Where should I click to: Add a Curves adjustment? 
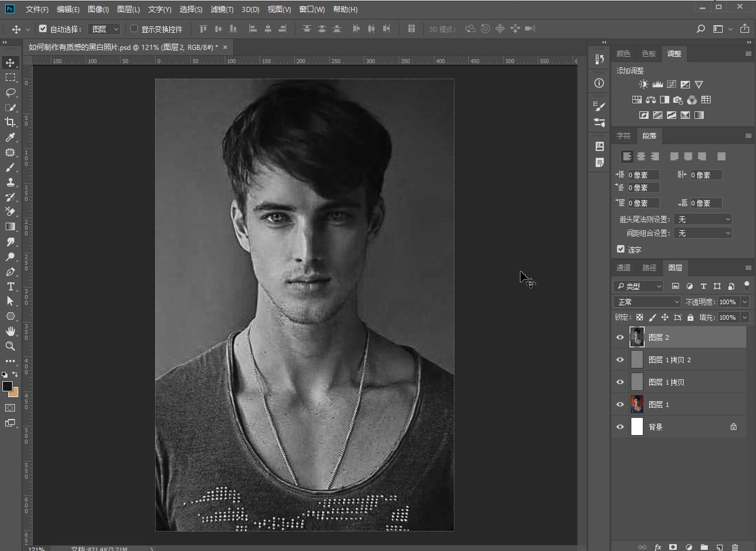tap(672, 84)
